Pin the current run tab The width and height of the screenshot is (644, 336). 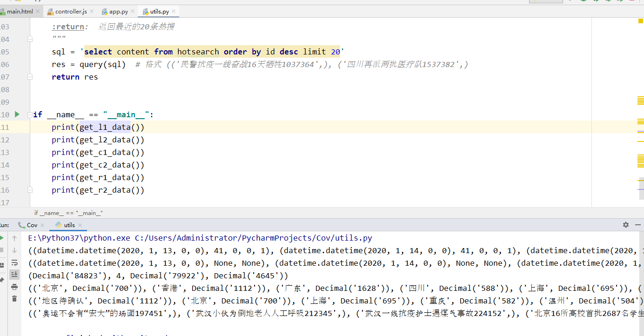(x=1, y=280)
